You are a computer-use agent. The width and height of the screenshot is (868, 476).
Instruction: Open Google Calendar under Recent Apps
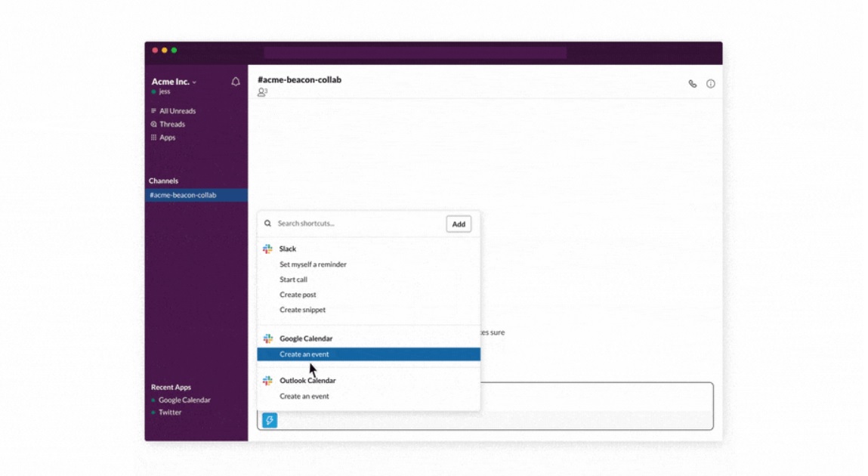[184, 400]
